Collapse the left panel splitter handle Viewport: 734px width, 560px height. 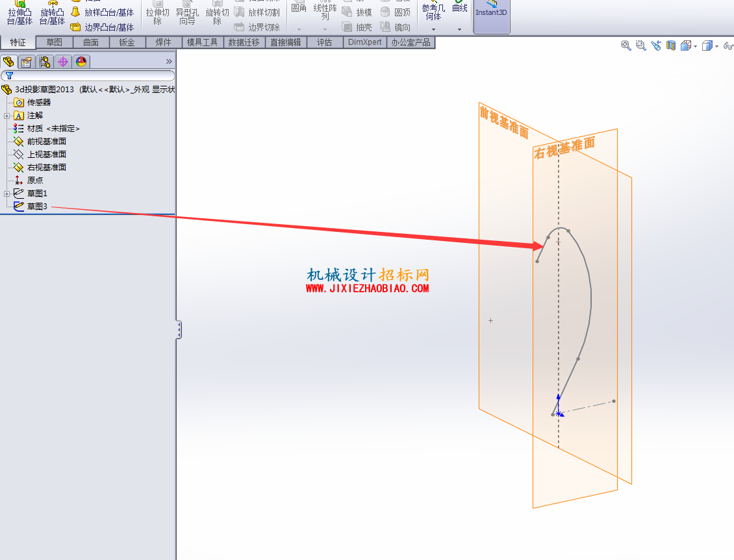[179, 329]
